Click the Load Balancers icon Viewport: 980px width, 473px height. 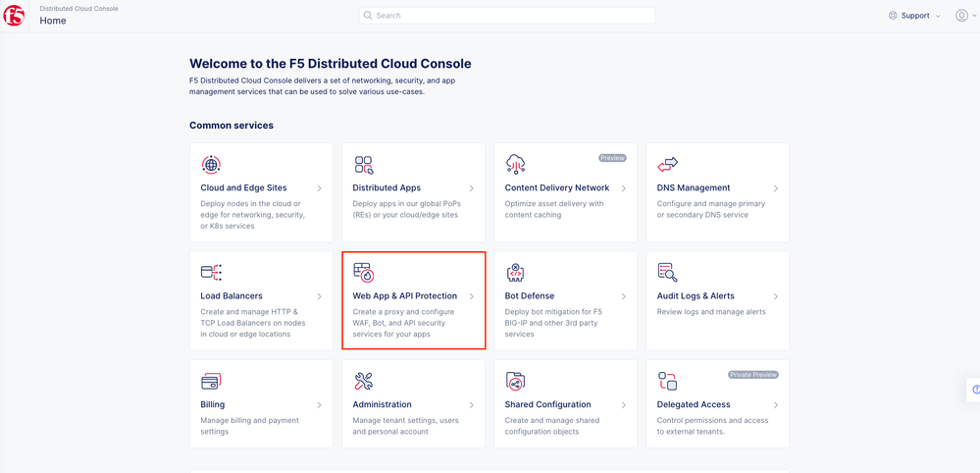[x=211, y=273]
